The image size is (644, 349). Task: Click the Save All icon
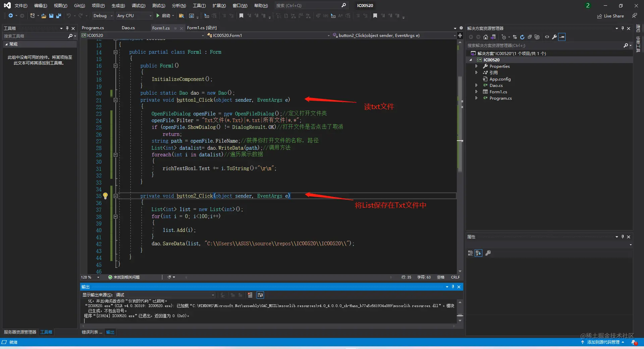point(59,16)
